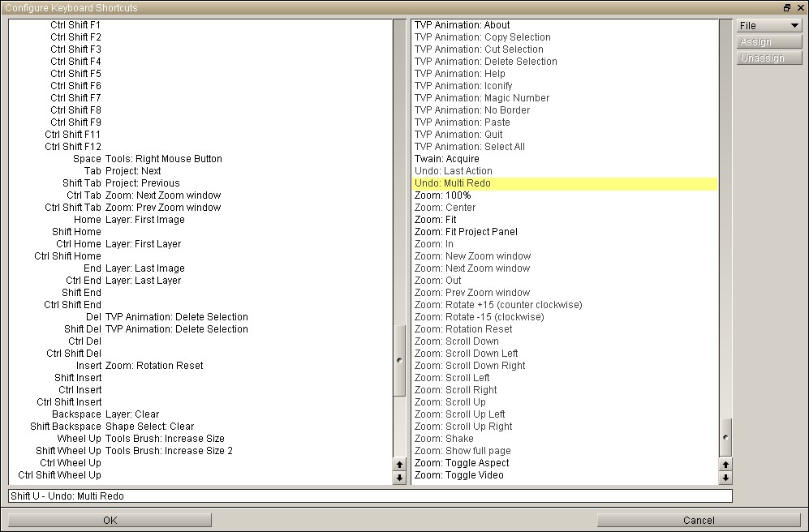This screenshot has height=532, width=809.
Task: Select Zoom: Out action
Action: tap(565, 281)
